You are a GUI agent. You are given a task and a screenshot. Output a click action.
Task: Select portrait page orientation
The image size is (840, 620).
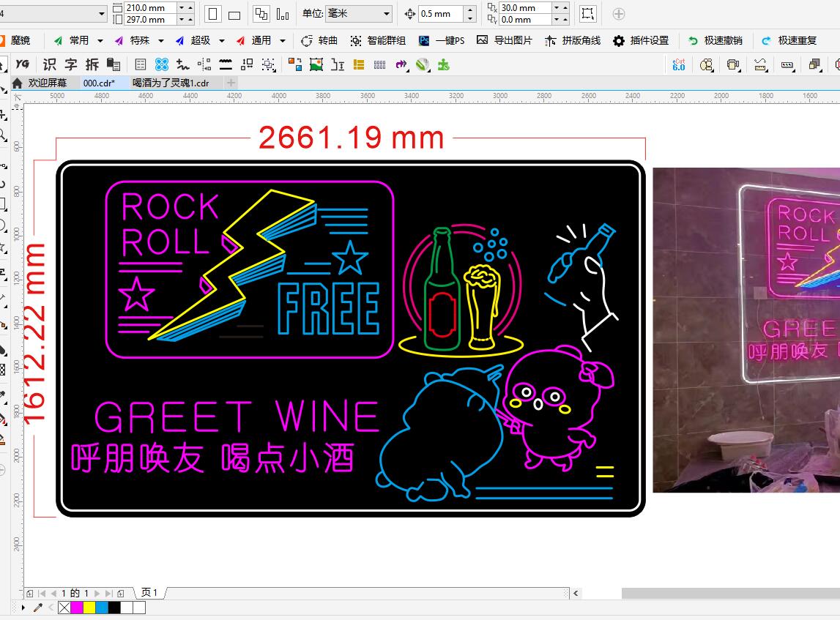[212, 14]
